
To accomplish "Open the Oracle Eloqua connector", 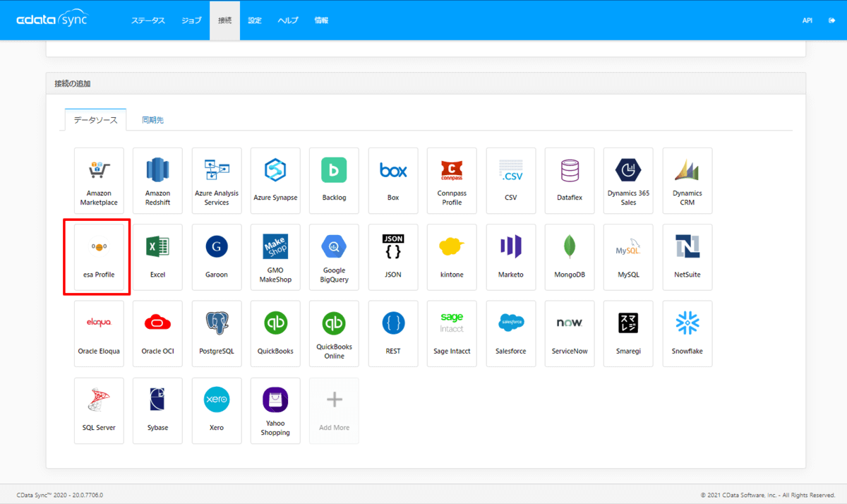I will pos(99,334).
